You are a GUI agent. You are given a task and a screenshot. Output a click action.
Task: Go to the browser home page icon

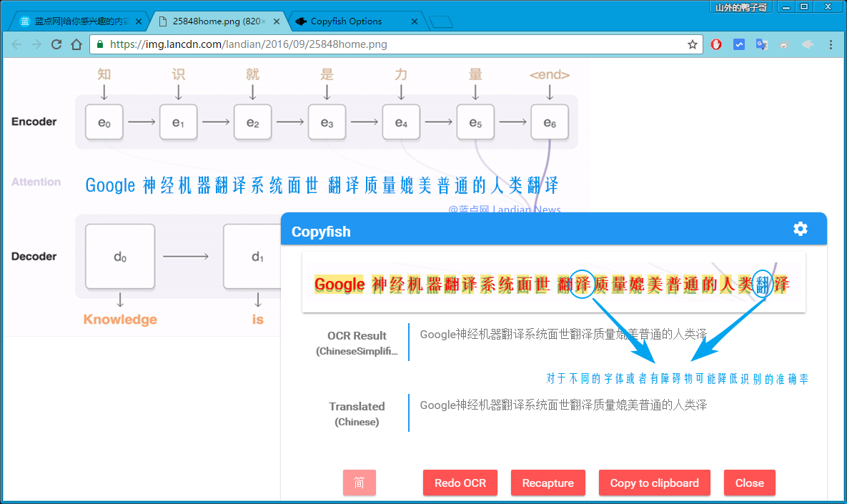click(76, 44)
